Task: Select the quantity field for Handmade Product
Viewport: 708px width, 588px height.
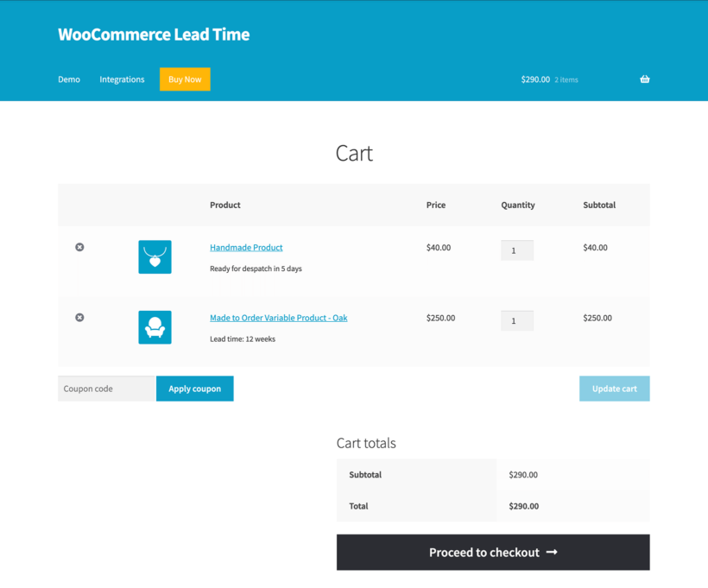Action: (516, 250)
